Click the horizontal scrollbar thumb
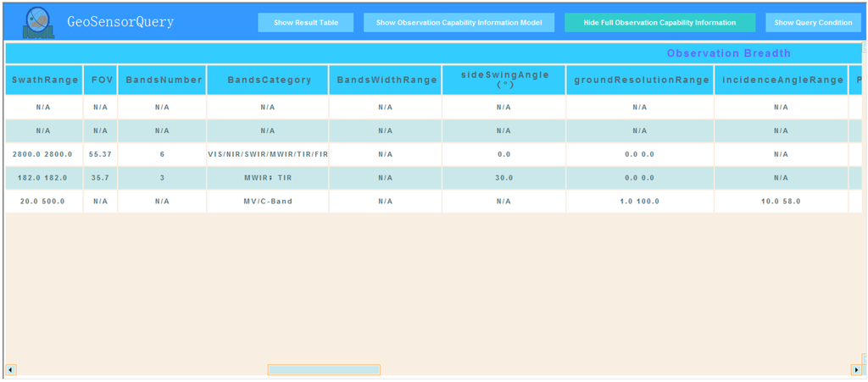The width and height of the screenshot is (868, 382). (x=324, y=370)
